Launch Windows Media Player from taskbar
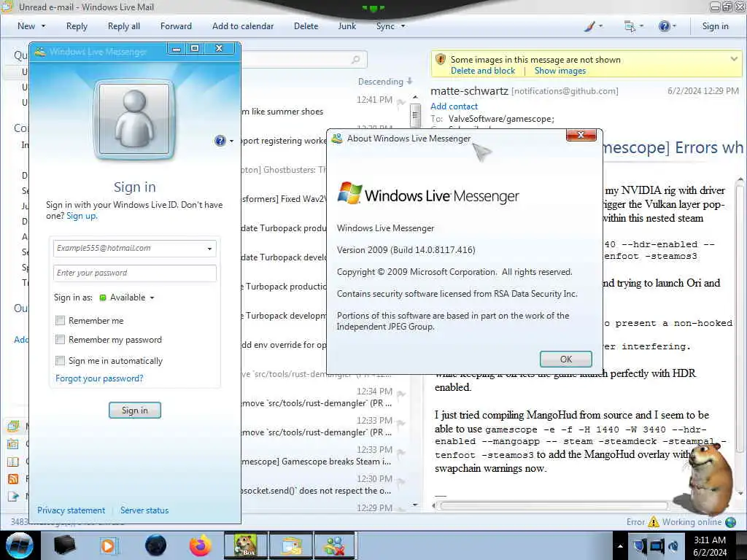 coord(108,545)
